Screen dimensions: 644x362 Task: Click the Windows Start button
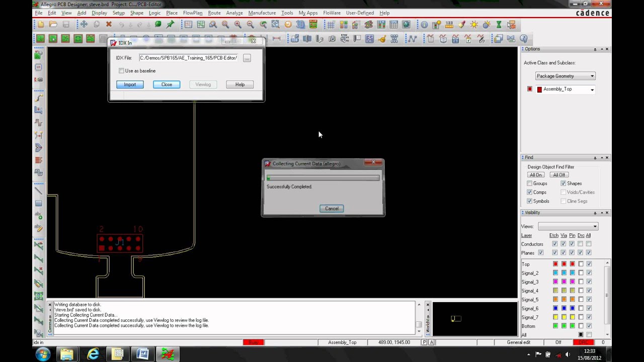[x=43, y=354]
